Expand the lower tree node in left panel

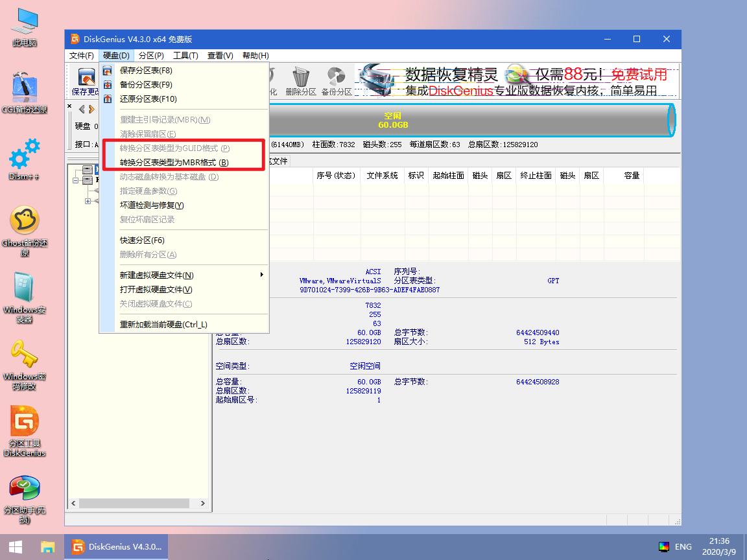88,200
